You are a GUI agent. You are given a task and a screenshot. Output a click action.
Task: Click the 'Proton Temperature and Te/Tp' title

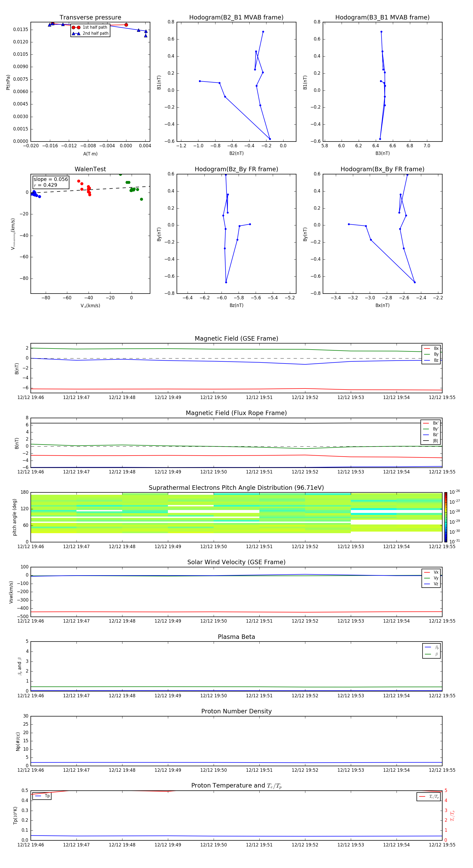point(236,786)
